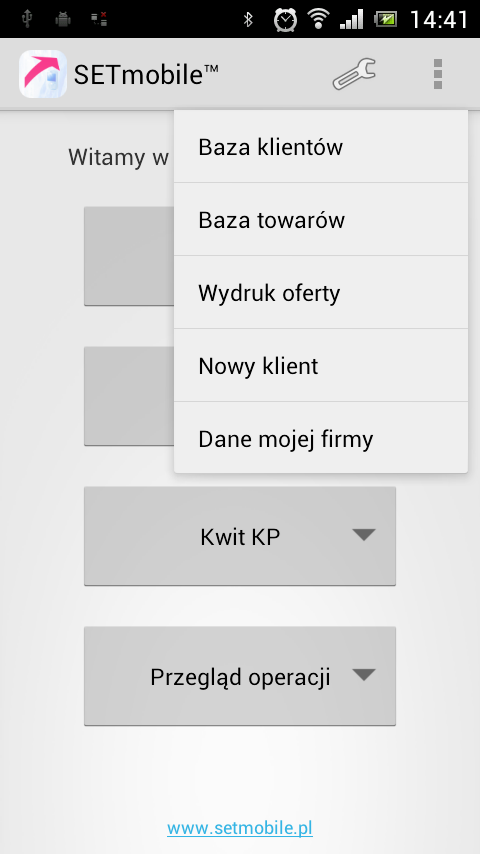Tap the signal strength bars icon

point(351,20)
